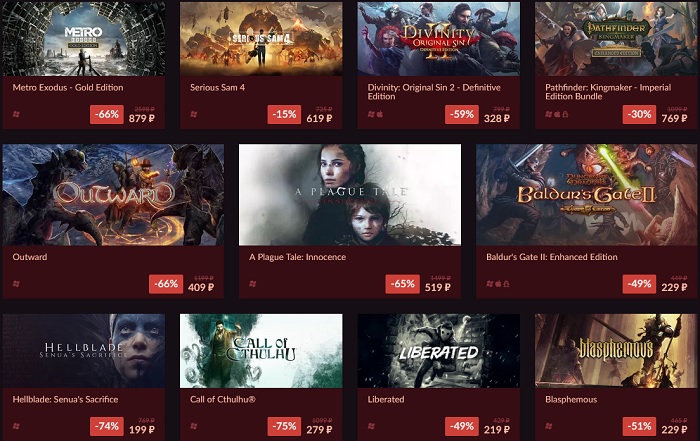This screenshot has width=700, height=441.
Task: Click Windows platform icon under Serious Sam 4
Action: (x=194, y=114)
